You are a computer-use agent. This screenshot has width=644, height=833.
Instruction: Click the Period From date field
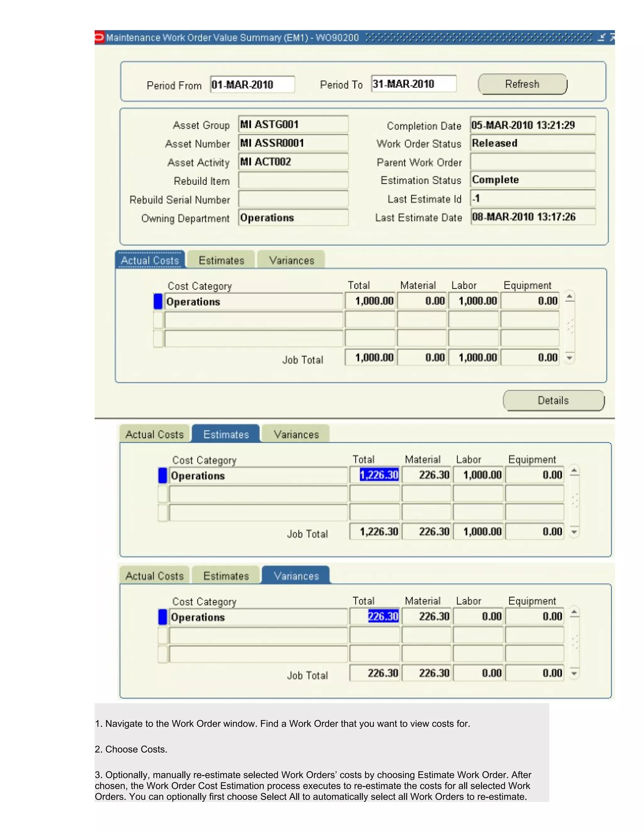(253, 85)
